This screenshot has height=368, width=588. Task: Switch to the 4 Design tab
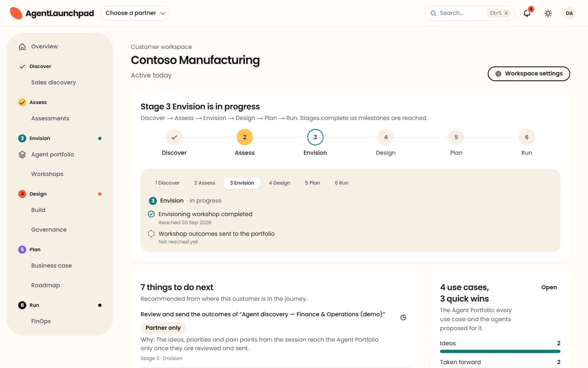(280, 183)
